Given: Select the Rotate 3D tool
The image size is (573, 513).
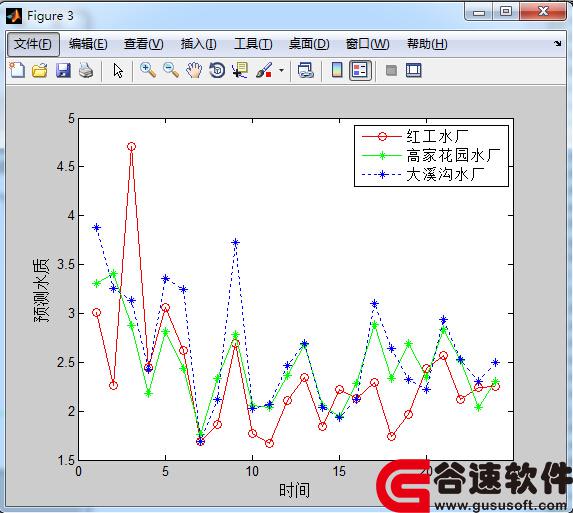Looking at the screenshot, I should coord(217,70).
